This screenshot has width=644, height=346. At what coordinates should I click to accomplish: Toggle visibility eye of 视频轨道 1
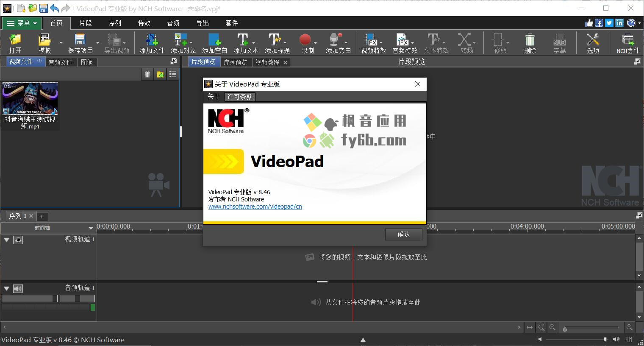click(x=18, y=240)
